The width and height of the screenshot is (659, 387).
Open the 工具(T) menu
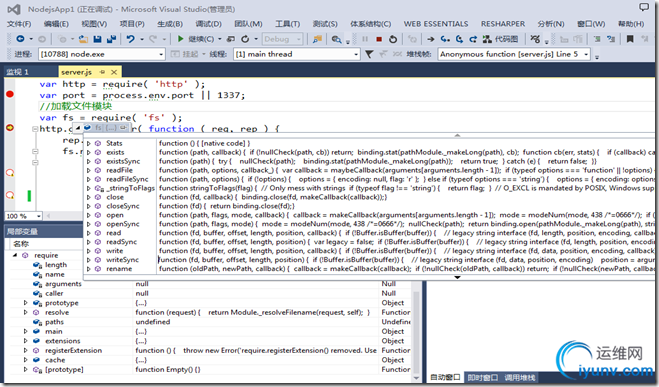[x=287, y=24]
